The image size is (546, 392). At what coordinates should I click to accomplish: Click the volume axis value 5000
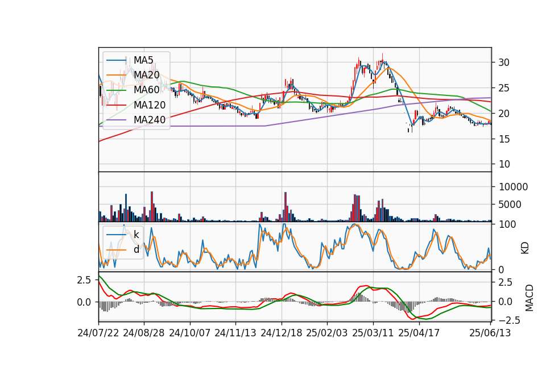[x=510, y=205]
